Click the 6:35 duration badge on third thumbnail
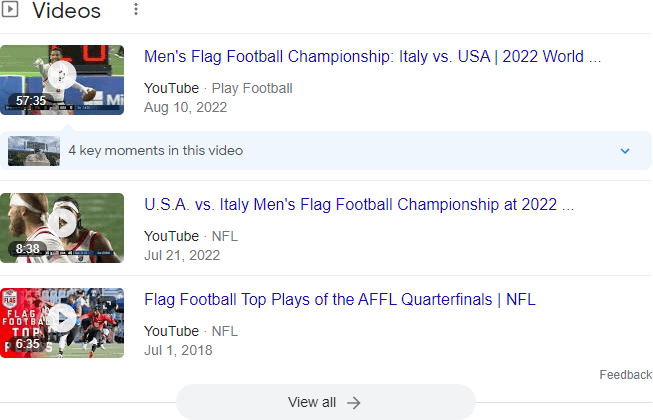The height and width of the screenshot is (420, 653). tap(27, 343)
